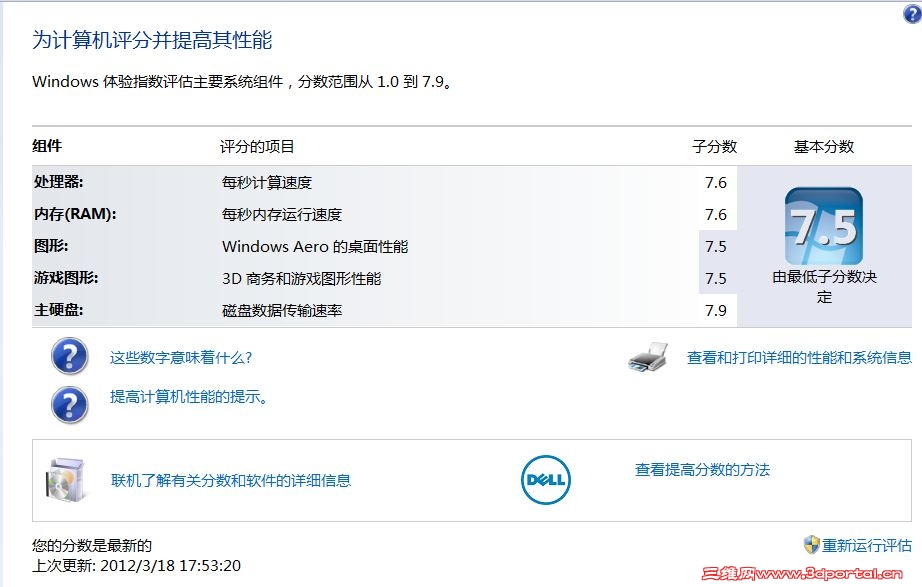
Task: Click the 子分数 column header
Action: (714, 146)
